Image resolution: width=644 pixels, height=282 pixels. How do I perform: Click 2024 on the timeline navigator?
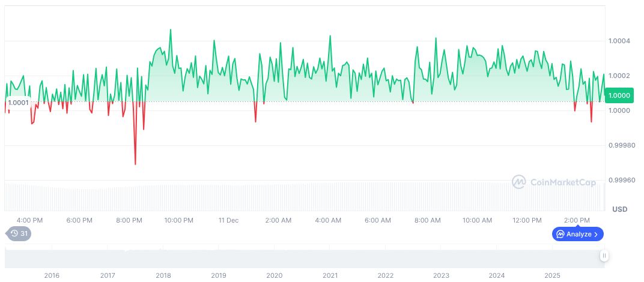click(x=497, y=275)
